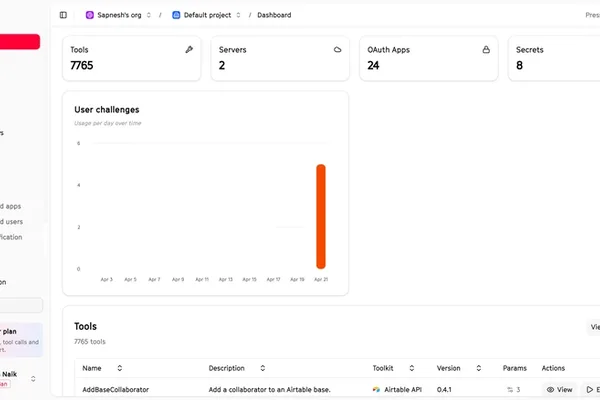The width and height of the screenshot is (600, 400).
Task: Click the play icon in AddBaseCollaborator row
Action: [x=590, y=389]
